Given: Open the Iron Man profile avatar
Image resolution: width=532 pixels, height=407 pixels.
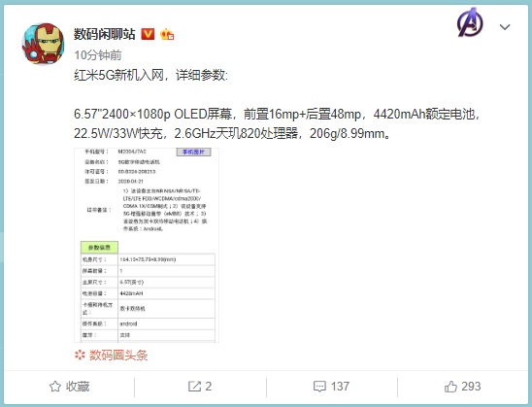Looking at the screenshot, I should [x=43, y=44].
